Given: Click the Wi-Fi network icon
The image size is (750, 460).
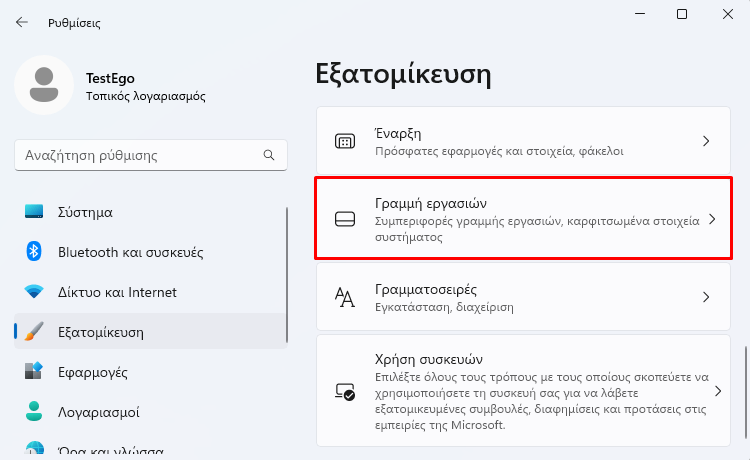Looking at the screenshot, I should [35, 292].
